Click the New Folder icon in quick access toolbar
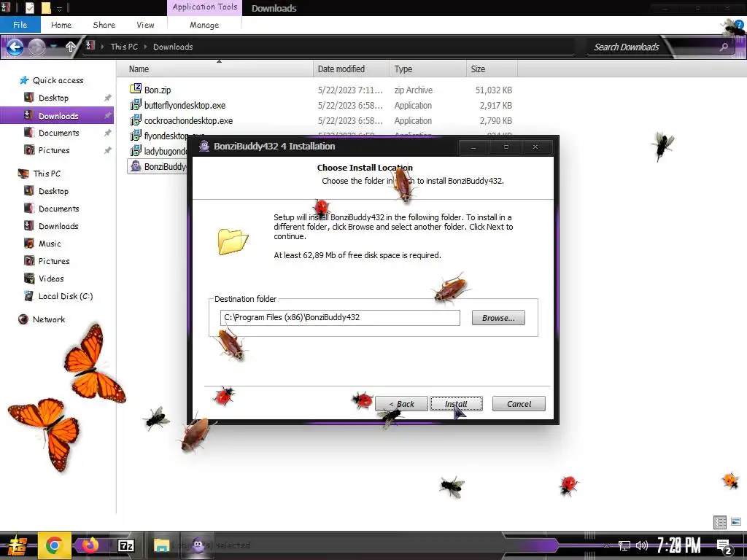This screenshot has height=560, width=747. (x=46, y=7)
